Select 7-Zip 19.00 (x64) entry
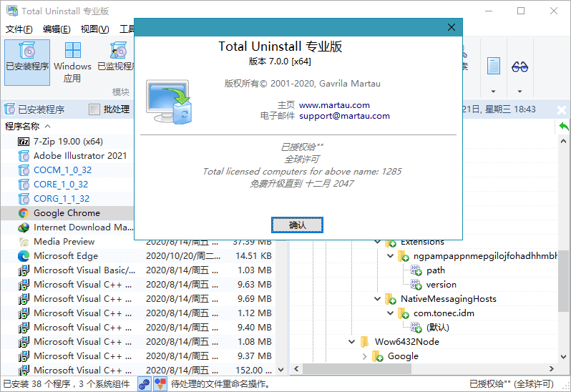Screen dimensions: 571x392 click(68, 142)
